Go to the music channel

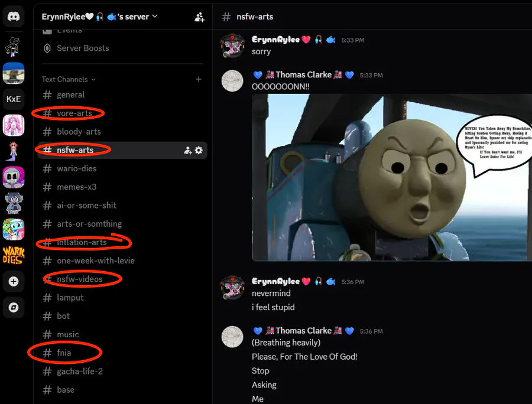point(68,334)
